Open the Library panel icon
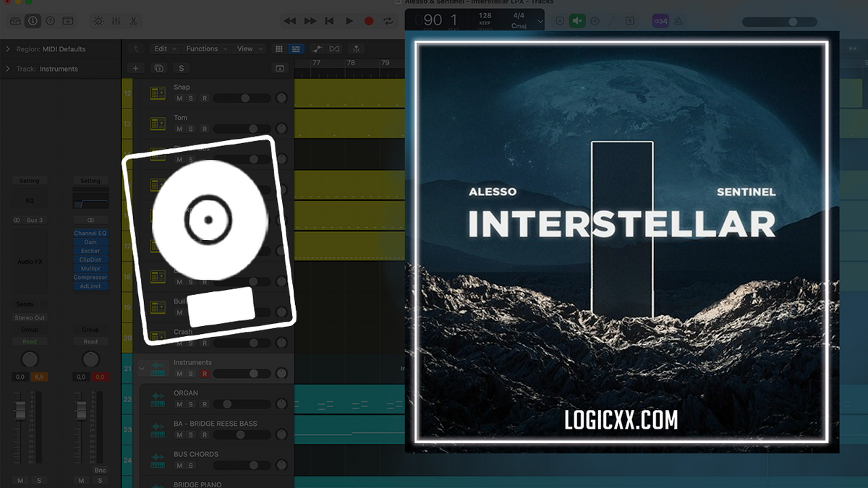This screenshot has height=488, width=868. 16,21
